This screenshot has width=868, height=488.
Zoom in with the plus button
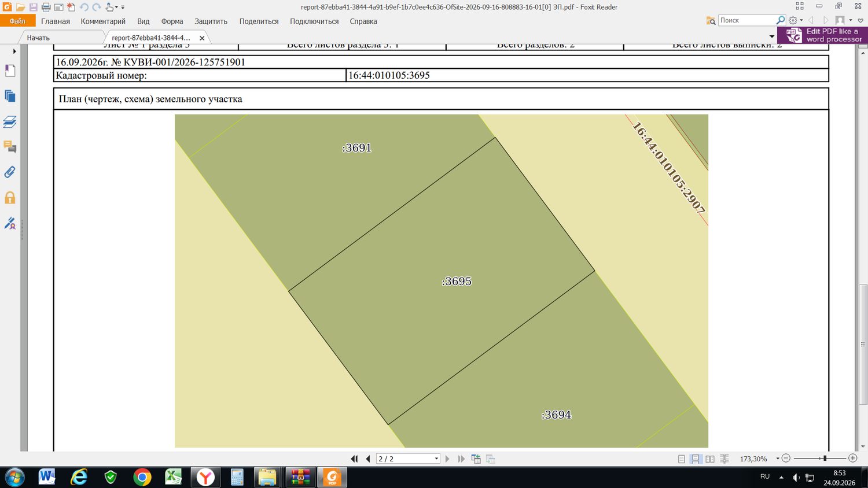pos(852,458)
